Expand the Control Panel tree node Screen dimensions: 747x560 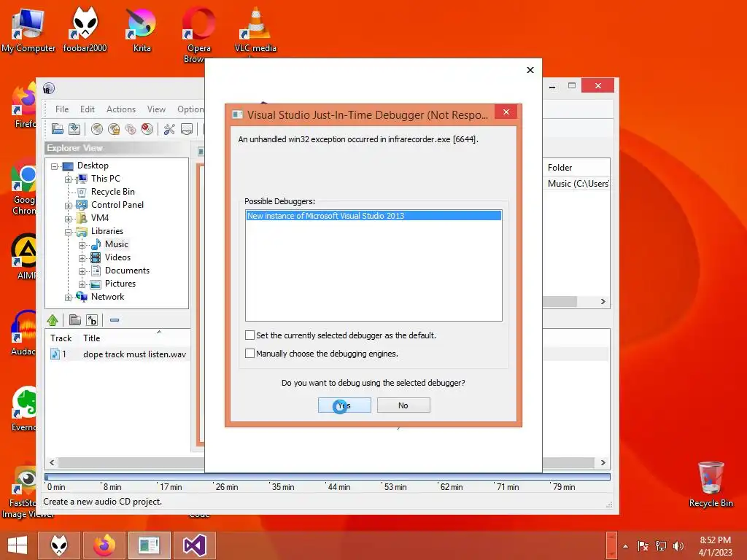click(x=68, y=206)
